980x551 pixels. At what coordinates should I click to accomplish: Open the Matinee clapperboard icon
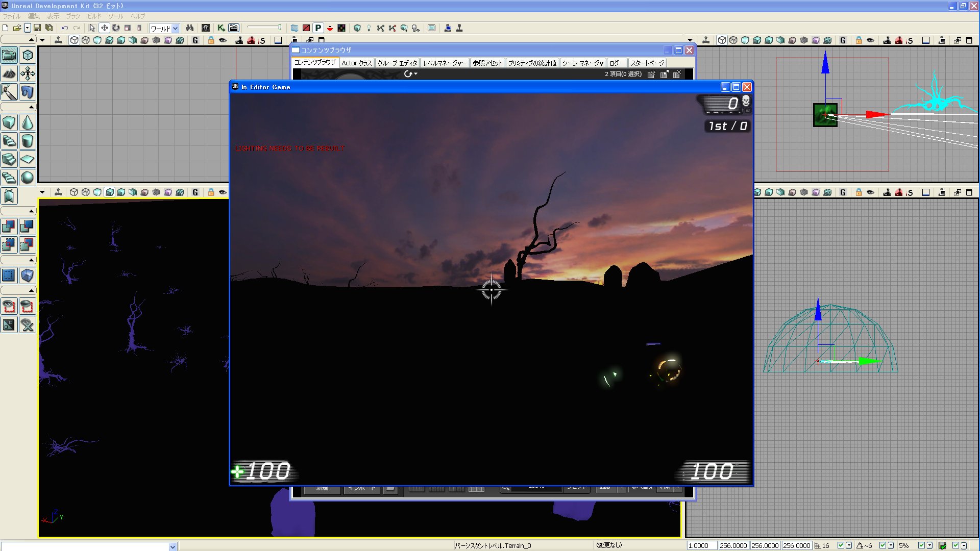[234, 28]
